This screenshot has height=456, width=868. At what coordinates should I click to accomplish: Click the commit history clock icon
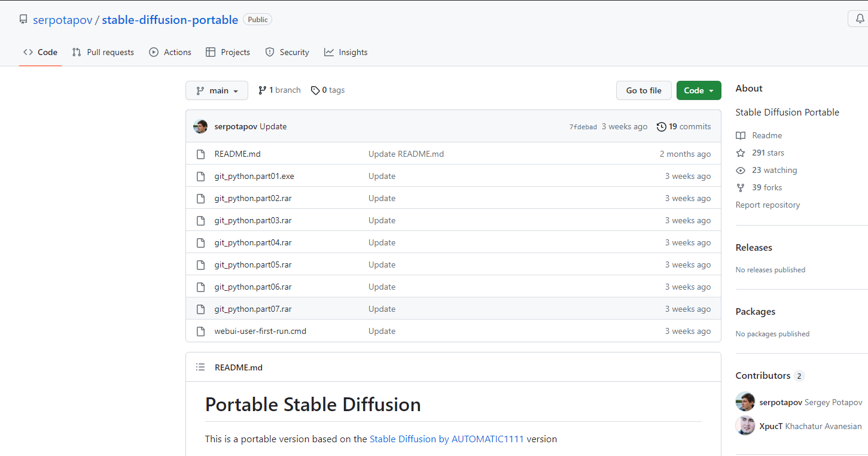661,126
